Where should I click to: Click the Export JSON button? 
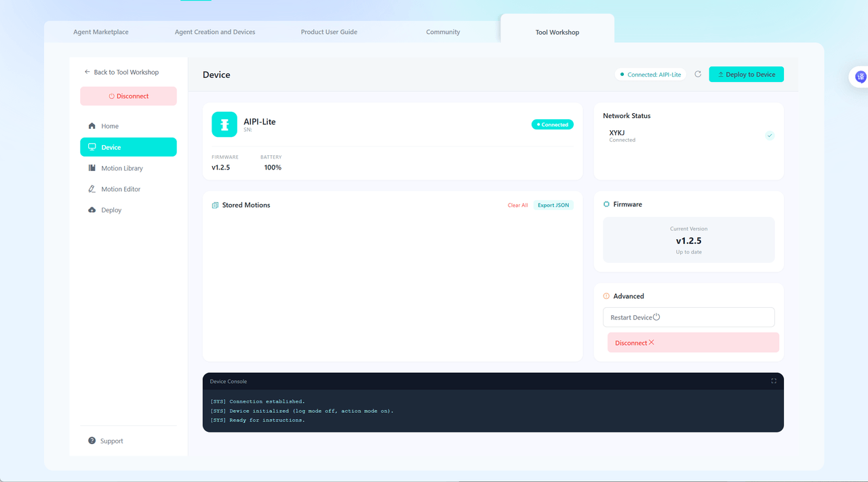(553, 205)
